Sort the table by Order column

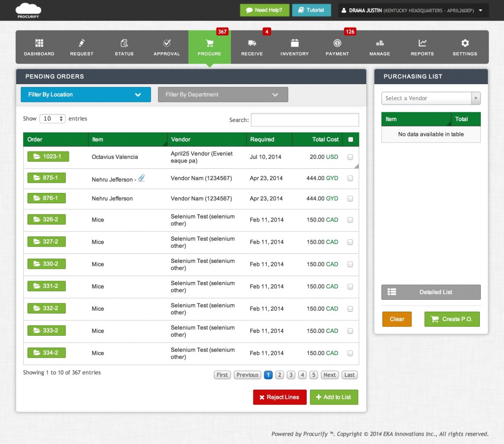pyautogui.click(x=56, y=139)
